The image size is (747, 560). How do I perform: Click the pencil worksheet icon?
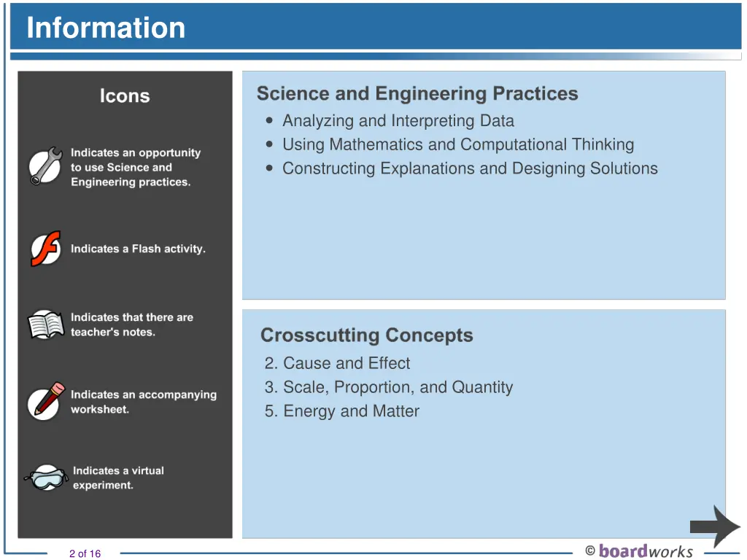(46, 402)
